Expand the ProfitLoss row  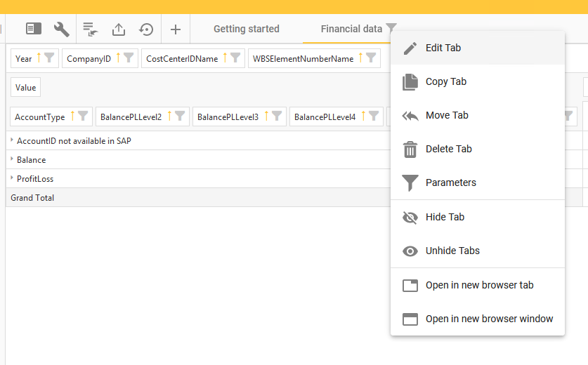(12, 178)
